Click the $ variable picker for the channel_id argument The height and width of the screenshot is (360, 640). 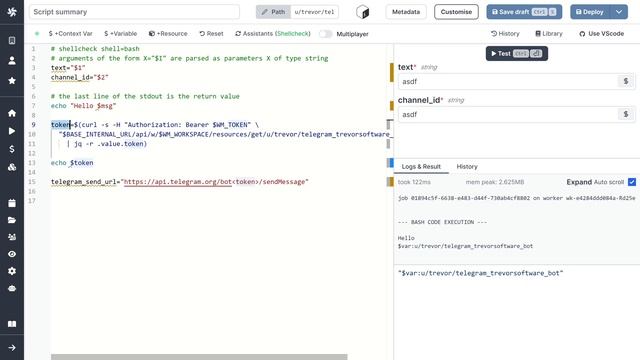626,114
